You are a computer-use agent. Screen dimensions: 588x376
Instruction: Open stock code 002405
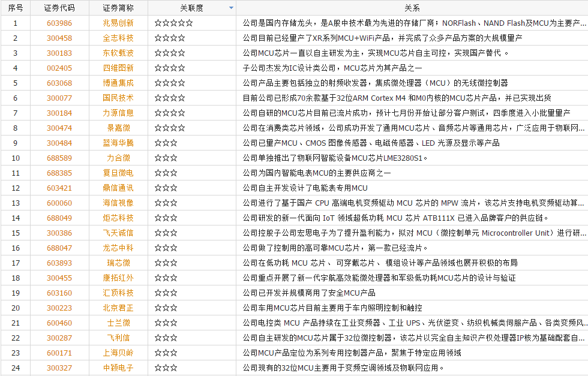(59, 68)
